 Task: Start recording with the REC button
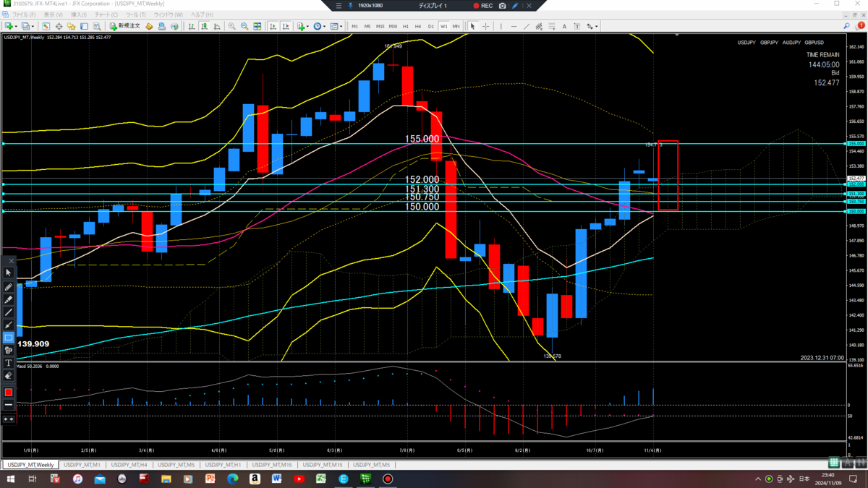tap(482, 5)
